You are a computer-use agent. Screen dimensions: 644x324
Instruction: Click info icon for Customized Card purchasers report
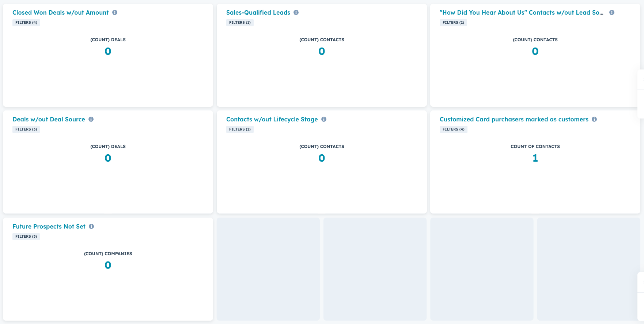pos(594,119)
